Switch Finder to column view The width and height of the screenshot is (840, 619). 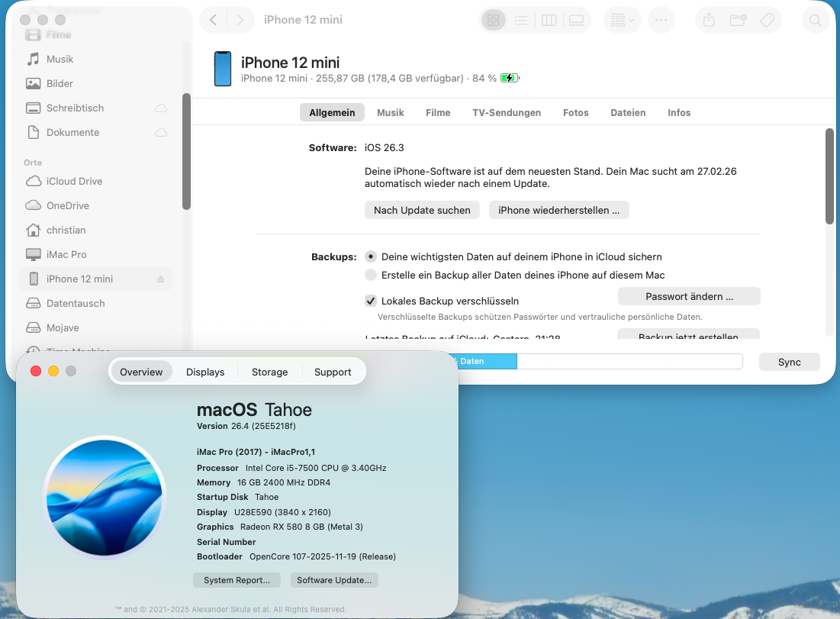click(549, 21)
